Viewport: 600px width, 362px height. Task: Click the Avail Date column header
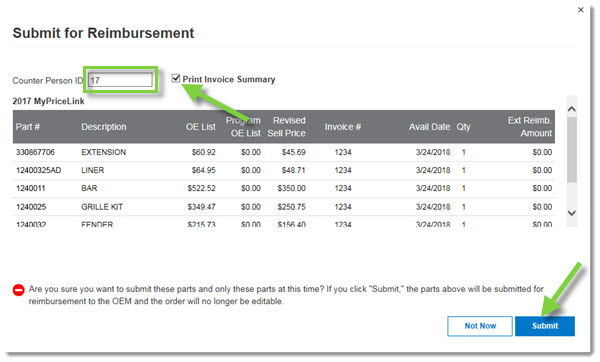(x=429, y=127)
